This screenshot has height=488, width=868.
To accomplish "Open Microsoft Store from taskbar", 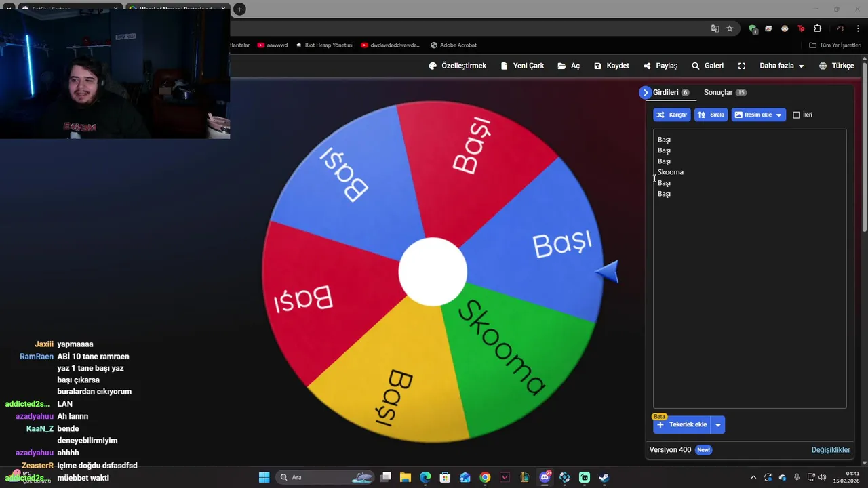I will (x=445, y=477).
